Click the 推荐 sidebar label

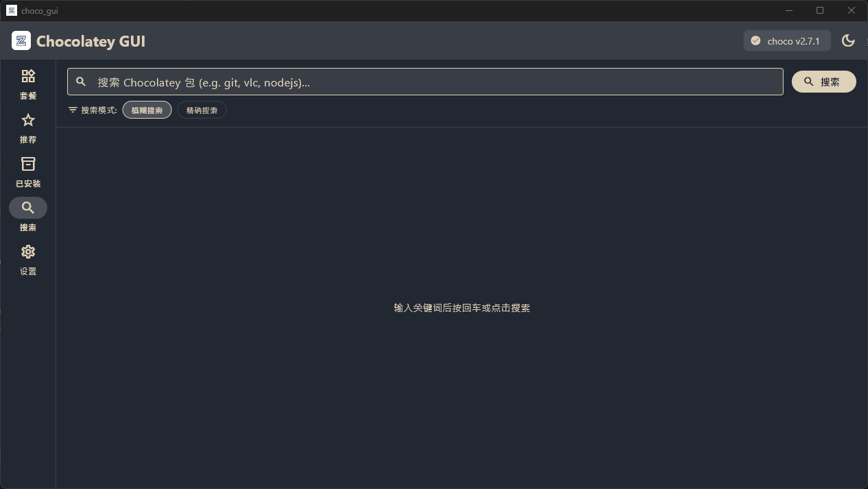28,140
